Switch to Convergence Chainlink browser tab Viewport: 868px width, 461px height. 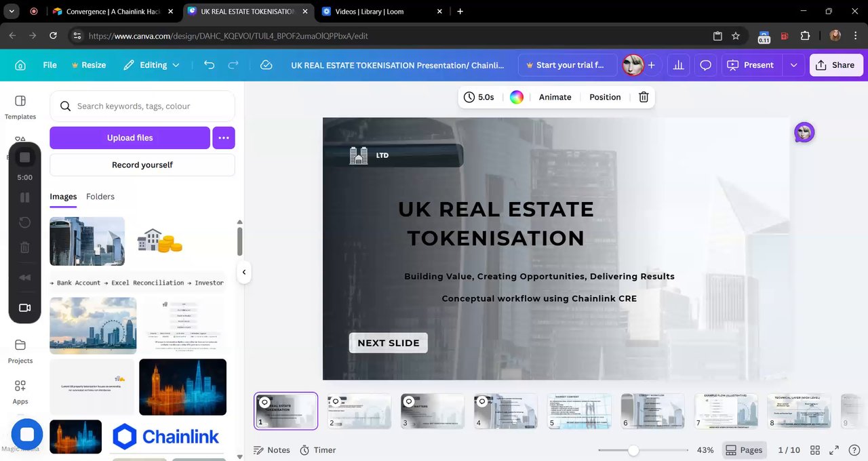[x=113, y=12]
